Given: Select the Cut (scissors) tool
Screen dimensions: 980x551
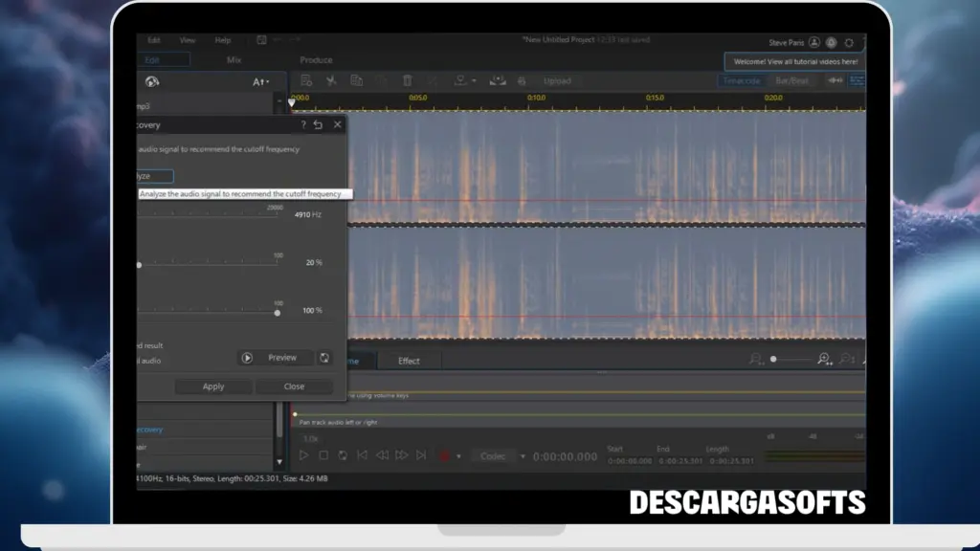Looking at the screenshot, I should [330, 80].
